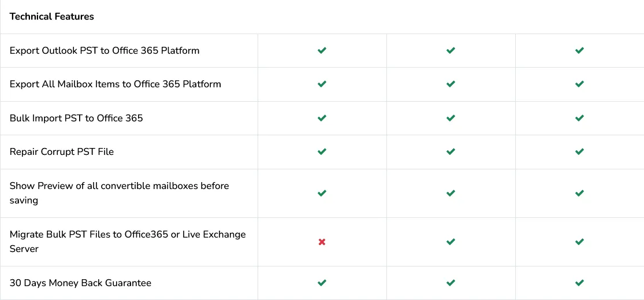Click last-column checkmark for Migrate Bulk PST Files

579,242
